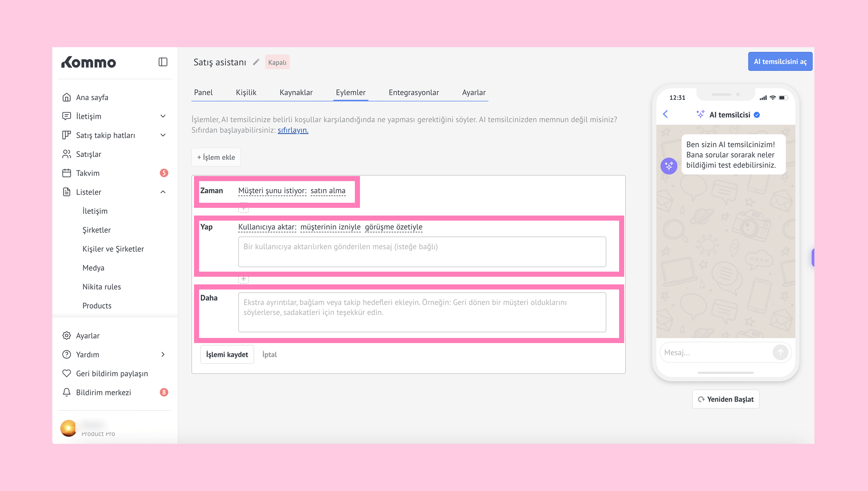Open the Entegrasyonlar tab
The image size is (868, 491).
[x=413, y=92]
